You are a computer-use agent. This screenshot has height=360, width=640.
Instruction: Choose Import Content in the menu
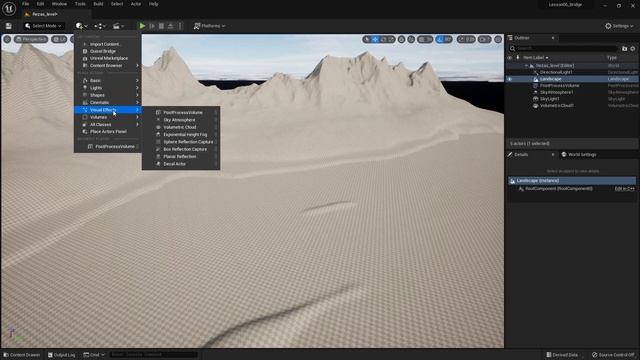pos(108,44)
